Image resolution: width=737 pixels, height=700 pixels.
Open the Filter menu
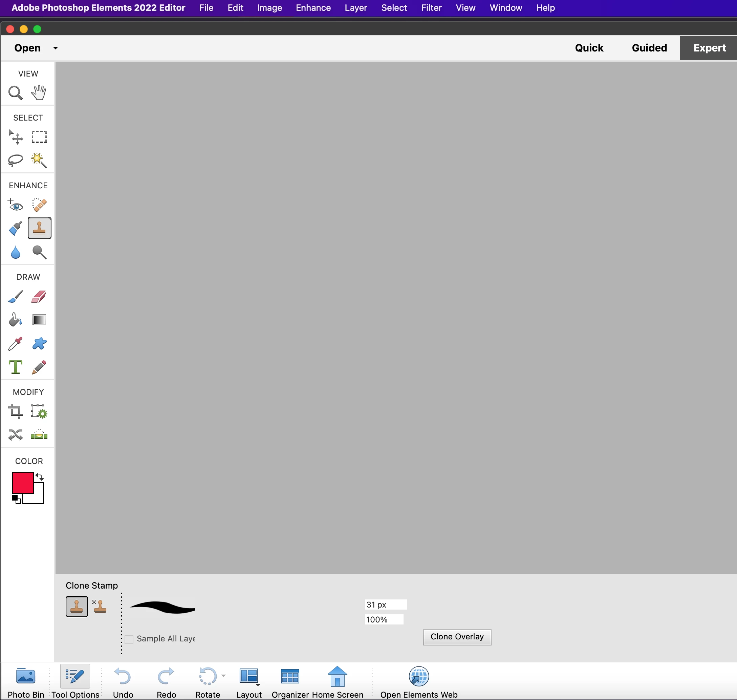431,8
